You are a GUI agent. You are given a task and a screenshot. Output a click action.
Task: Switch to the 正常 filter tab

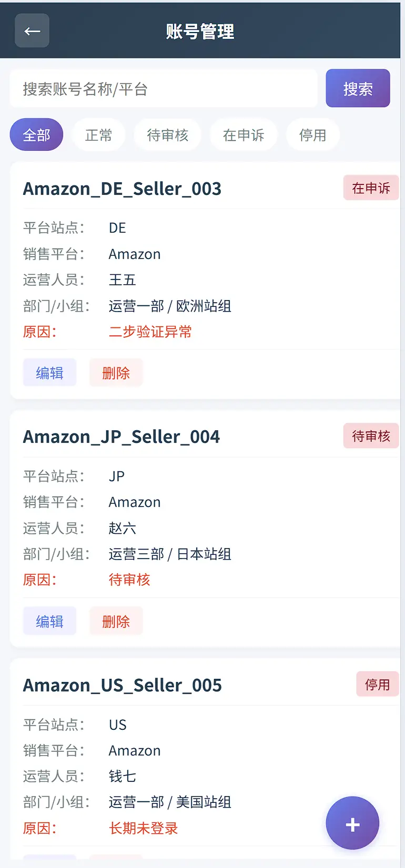point(98,135)
